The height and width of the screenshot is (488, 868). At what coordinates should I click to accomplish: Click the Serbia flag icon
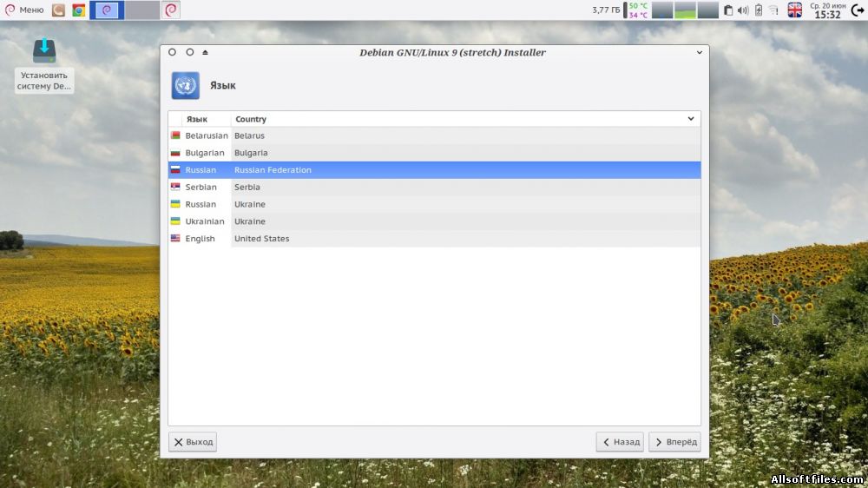pos(175,187)
